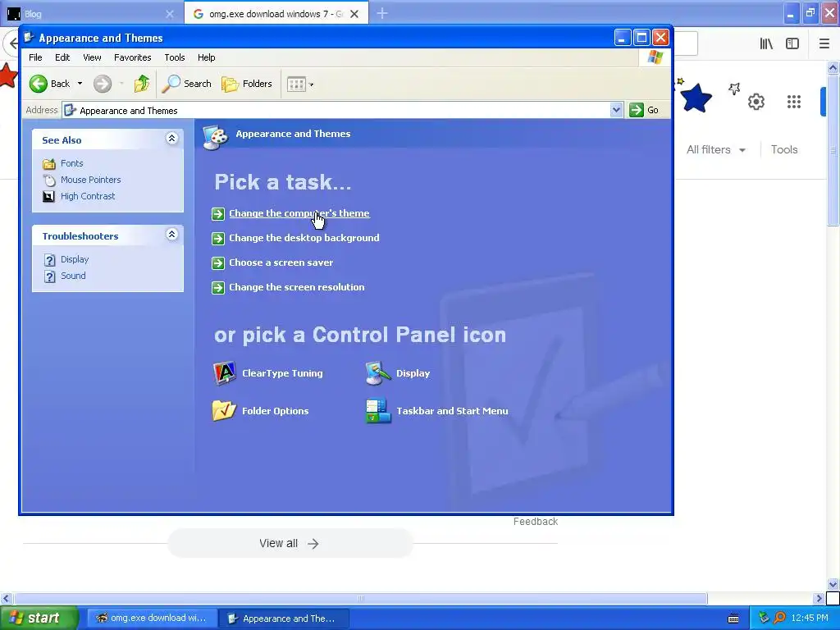Open Back button history dropdown arrow

(80, 84)
